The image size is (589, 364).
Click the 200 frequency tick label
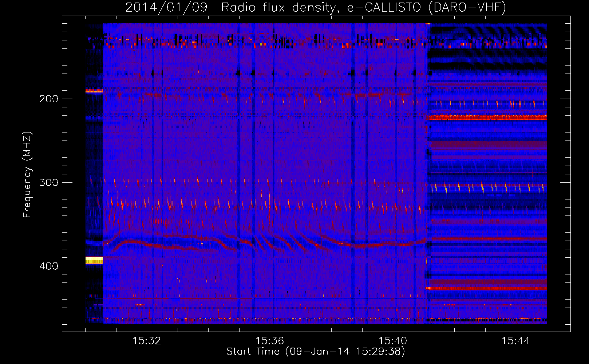(49, 99)
